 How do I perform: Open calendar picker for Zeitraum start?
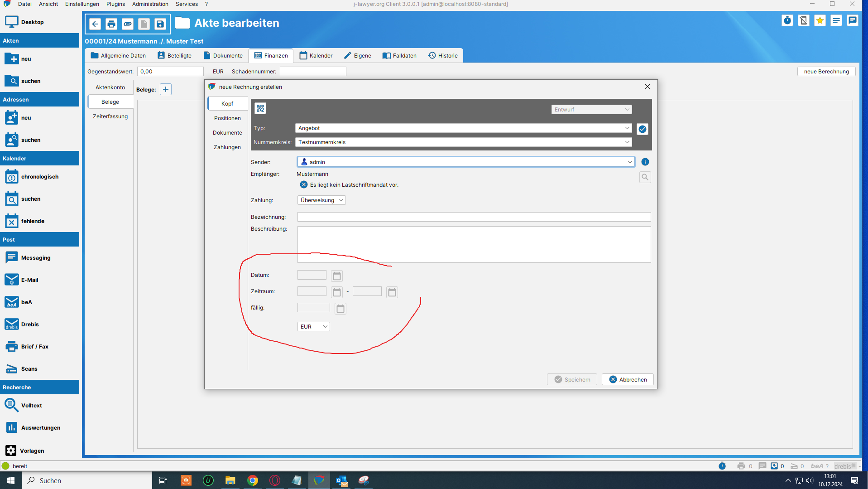point(337,292)
